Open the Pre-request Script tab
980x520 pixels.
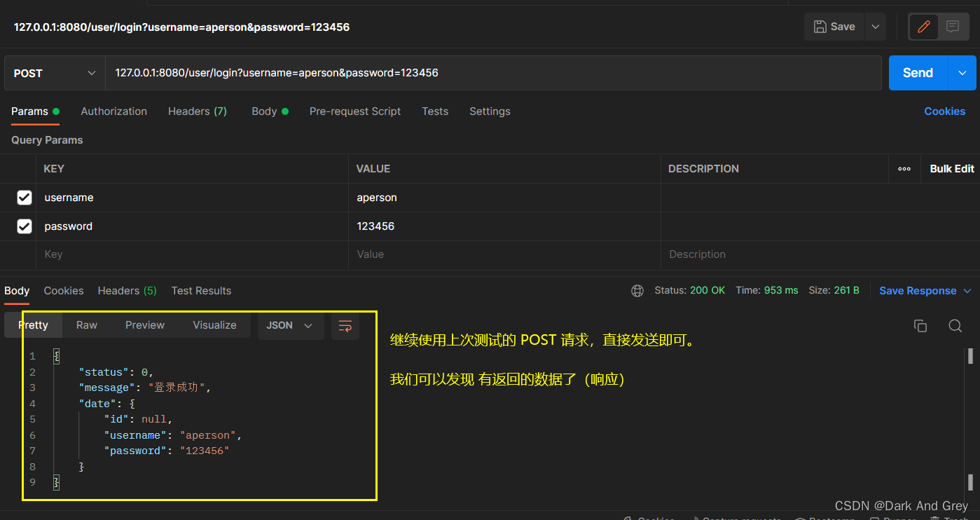tap(355, 111)
